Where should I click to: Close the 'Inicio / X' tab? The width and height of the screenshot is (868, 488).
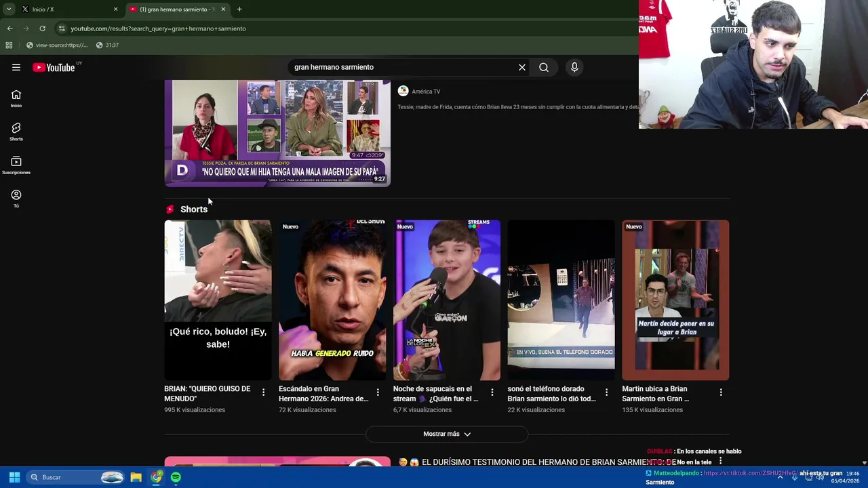[115, 9]
